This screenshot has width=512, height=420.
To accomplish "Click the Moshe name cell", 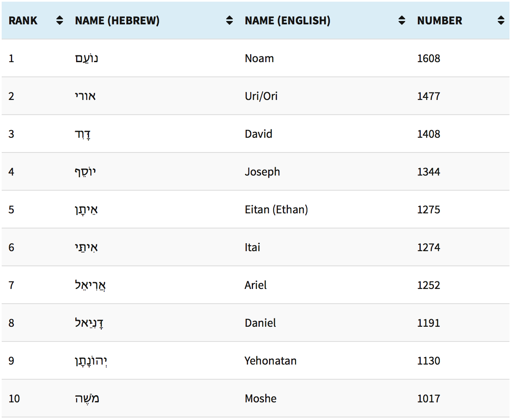I will click(261, 399).
